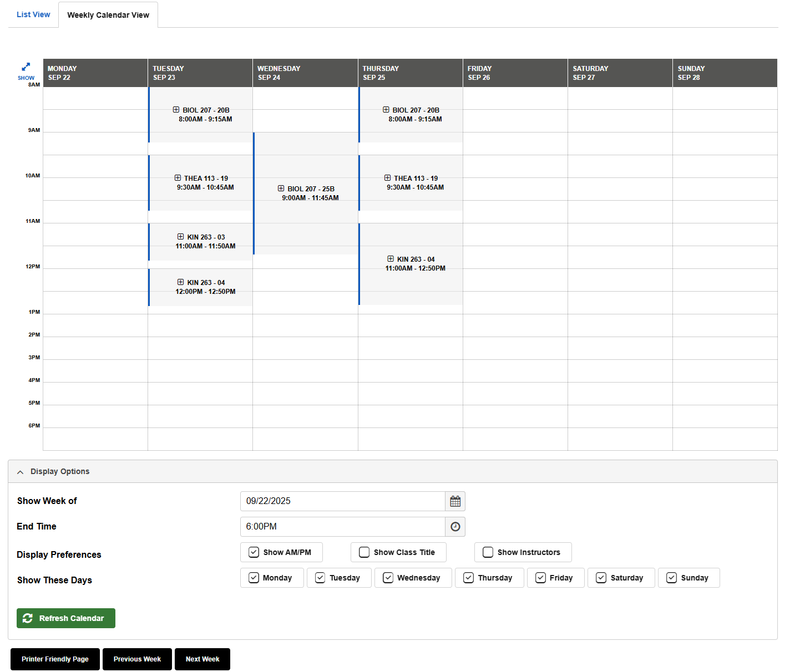This screenshot has height=672, width=785.
Task: Expand details for KIN 263 - 03 Tuesday
Action: (x=180, y=236)
